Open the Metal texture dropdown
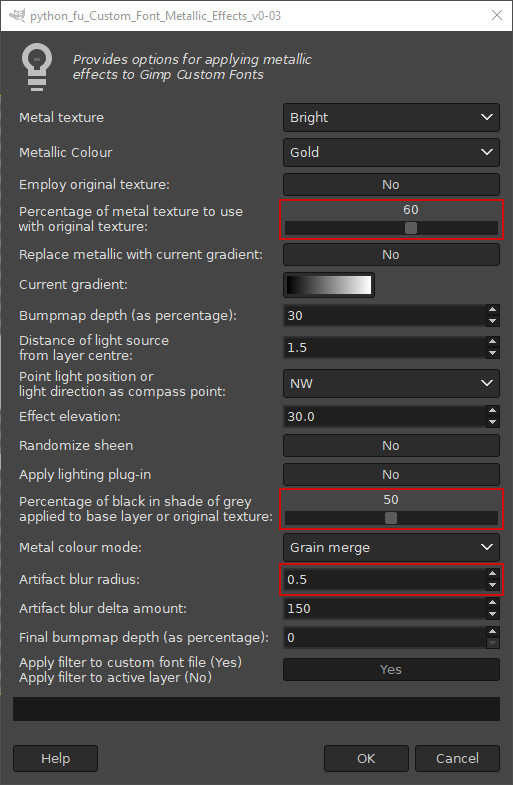Screen dimensions: 513x785 click(391, 117)
